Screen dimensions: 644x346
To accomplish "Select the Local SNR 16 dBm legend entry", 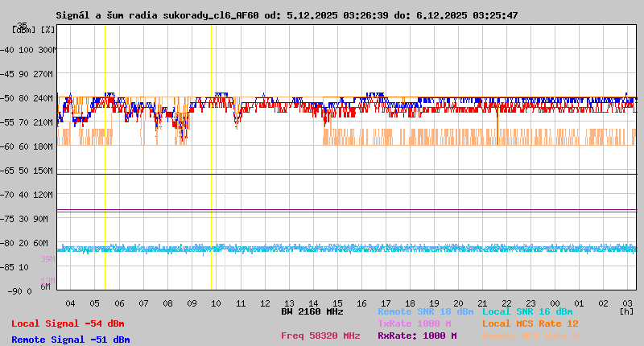I will (526, 311).
